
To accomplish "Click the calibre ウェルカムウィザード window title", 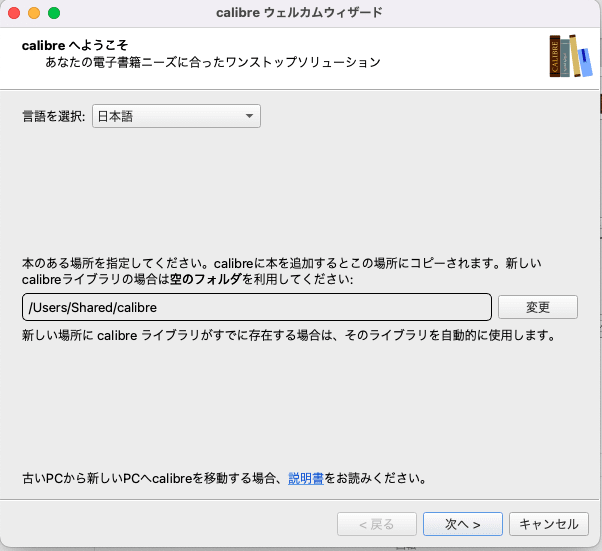I will [x=299, y=13].
